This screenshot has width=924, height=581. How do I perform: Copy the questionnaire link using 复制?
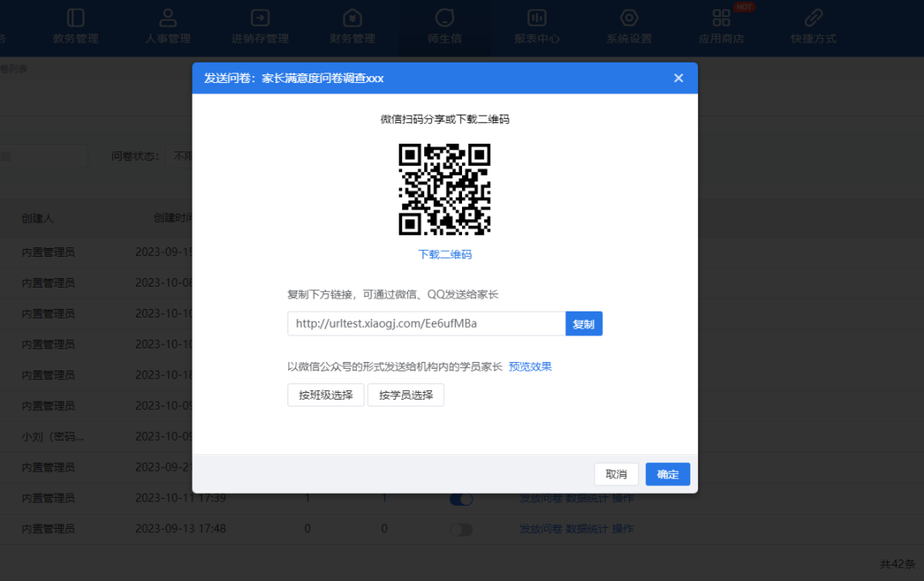(583, 323)
